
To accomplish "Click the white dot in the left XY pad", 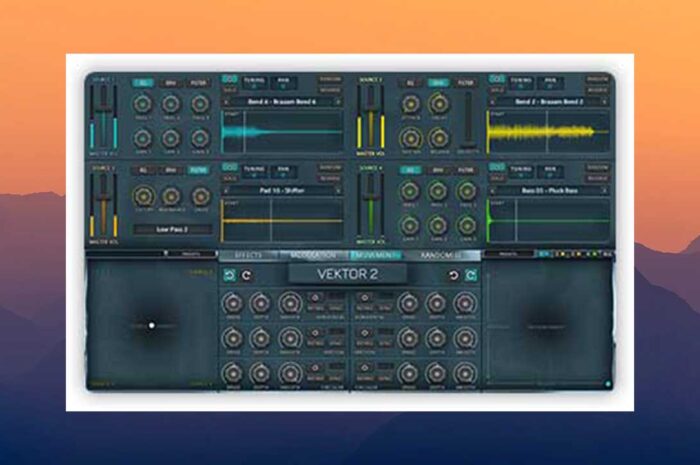I will [x=151, y=325].
